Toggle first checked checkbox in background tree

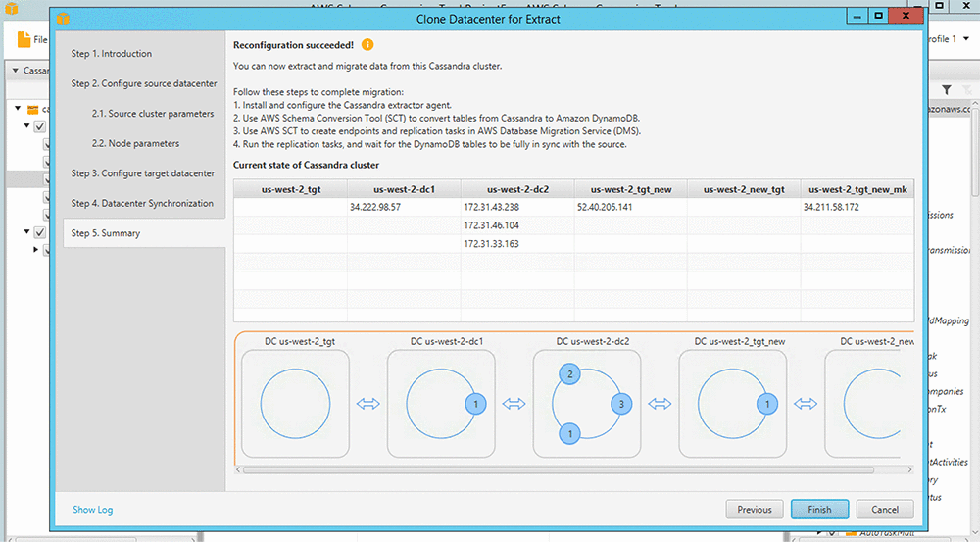click(x=40, y=126)
